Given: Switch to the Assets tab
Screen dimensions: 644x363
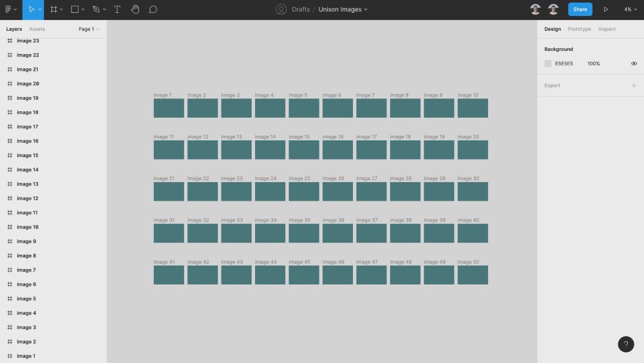Looking at the screenshot, I should pyautogui.click(x=37, y=29).
